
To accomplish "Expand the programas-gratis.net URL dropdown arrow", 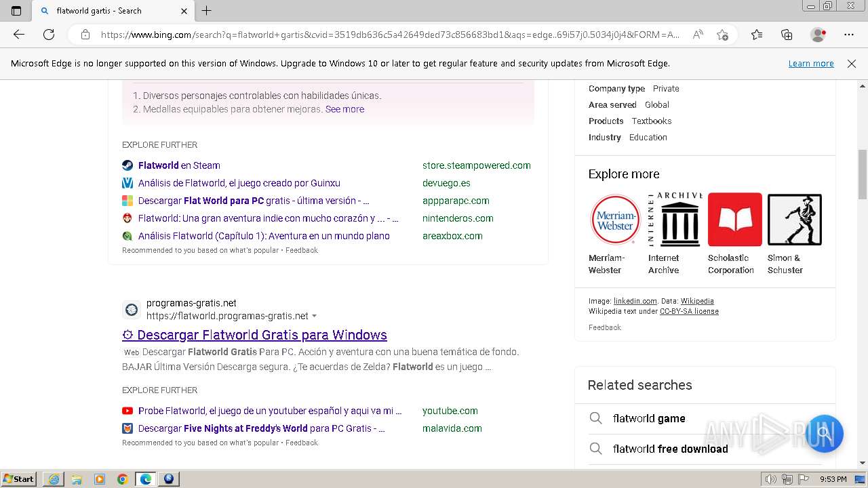I will (314, 317).
